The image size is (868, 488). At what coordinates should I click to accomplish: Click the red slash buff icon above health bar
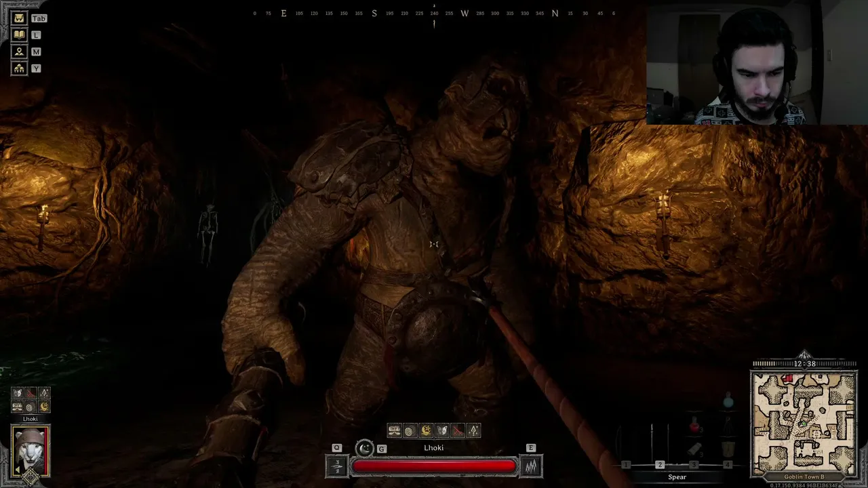(458, 430)
